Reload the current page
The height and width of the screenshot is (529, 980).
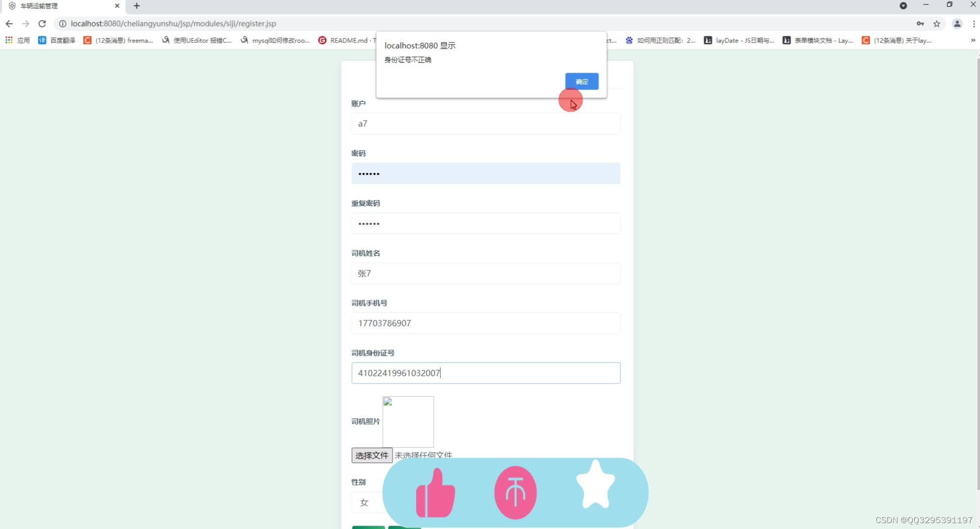pos(42,24)
